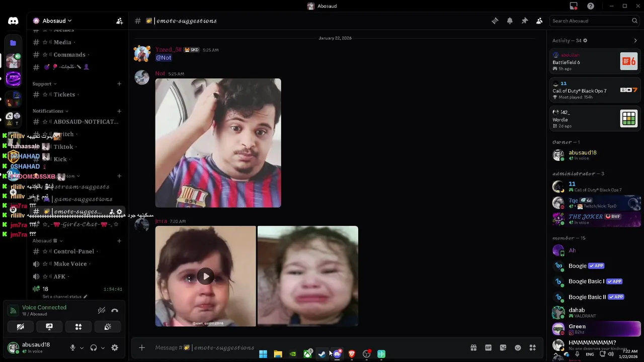Viewport: 644px width, 362px height.
Task: Collapse the Notifications category
Action: point(50,111)
